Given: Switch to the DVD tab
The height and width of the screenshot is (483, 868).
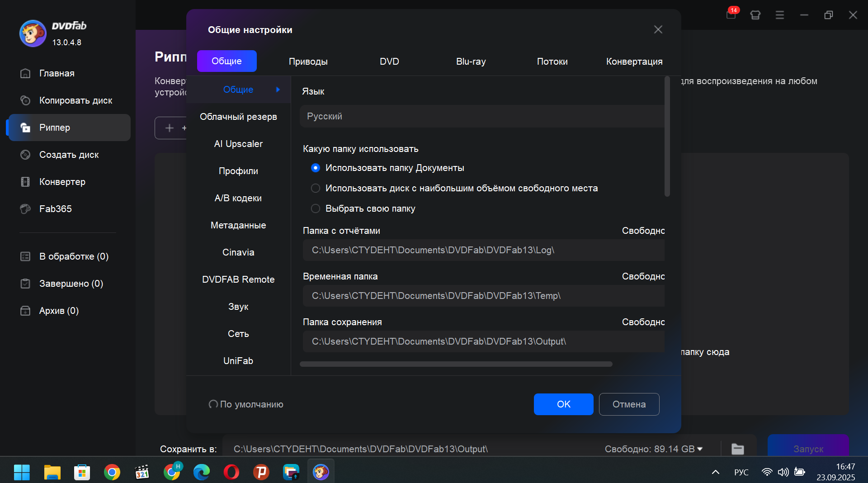Looking at the screenshot, I should pyautogui.click(x=389, y=62).
